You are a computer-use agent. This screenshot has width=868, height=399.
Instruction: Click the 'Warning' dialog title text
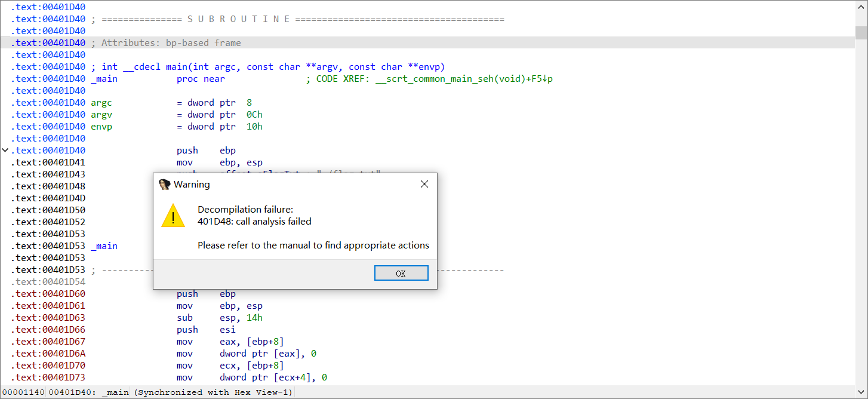pos(192,185)
